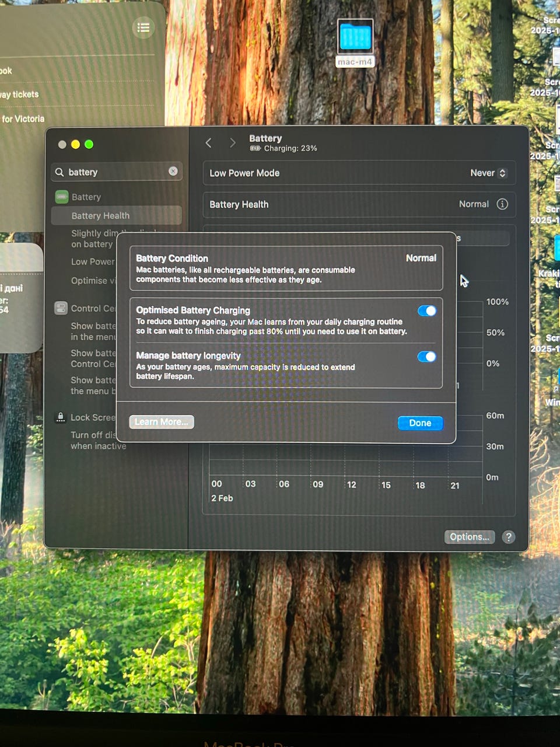Click the list icon in the widget
The height and width of the screenshot is (747, 560).
coord(143,27)
